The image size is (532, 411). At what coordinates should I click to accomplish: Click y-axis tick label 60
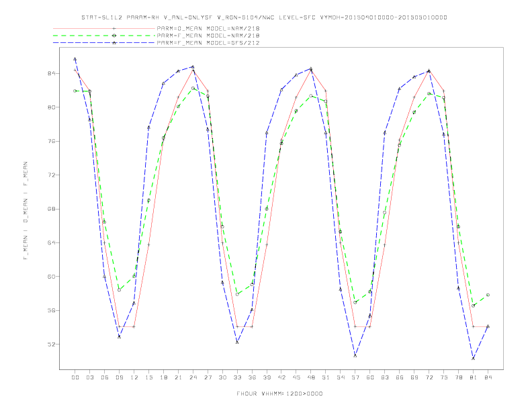(x=51, y=277)
